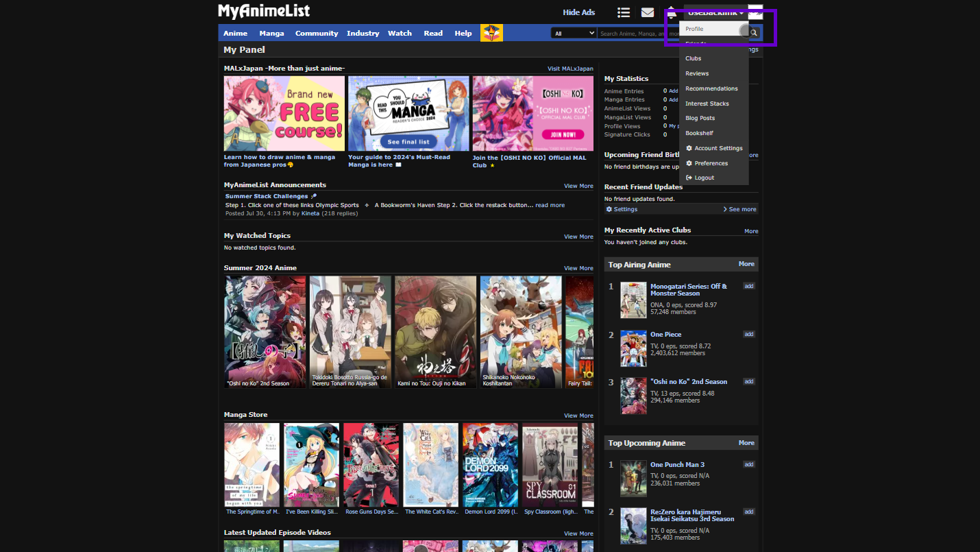Screen dimensions: 980x552
Task: Select Profile from the account menu
Action: [x=694, y=29]
